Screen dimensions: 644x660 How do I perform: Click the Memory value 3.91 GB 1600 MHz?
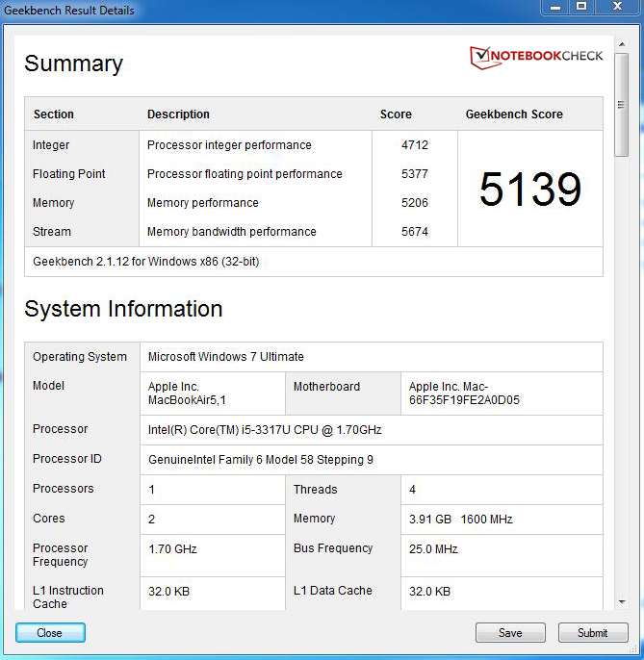(460, 519)
